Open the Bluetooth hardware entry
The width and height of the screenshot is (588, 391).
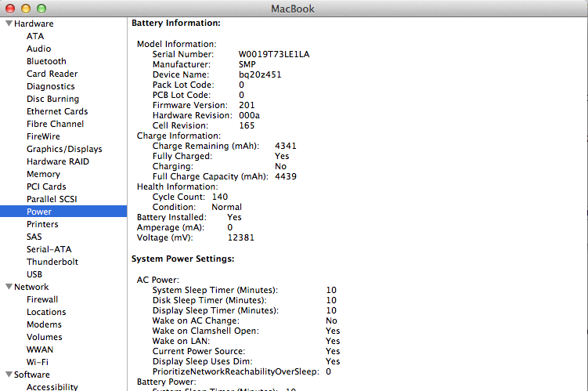pos(46,61)
